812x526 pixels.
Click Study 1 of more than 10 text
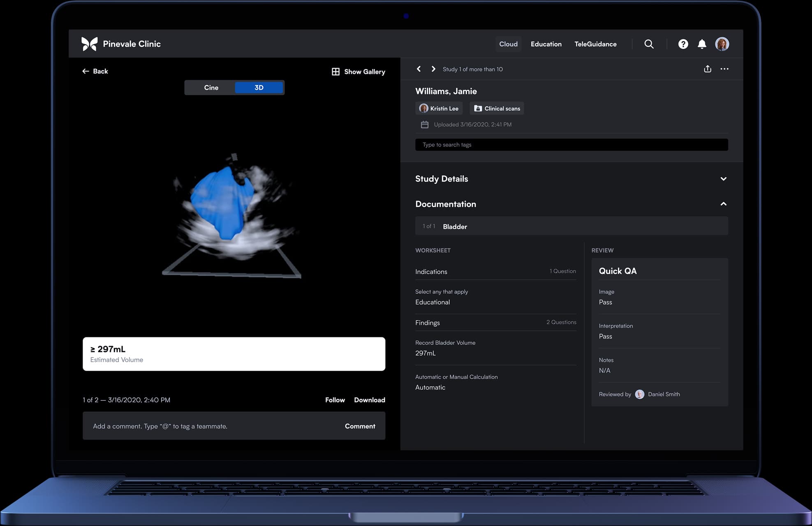click(472, 69)
